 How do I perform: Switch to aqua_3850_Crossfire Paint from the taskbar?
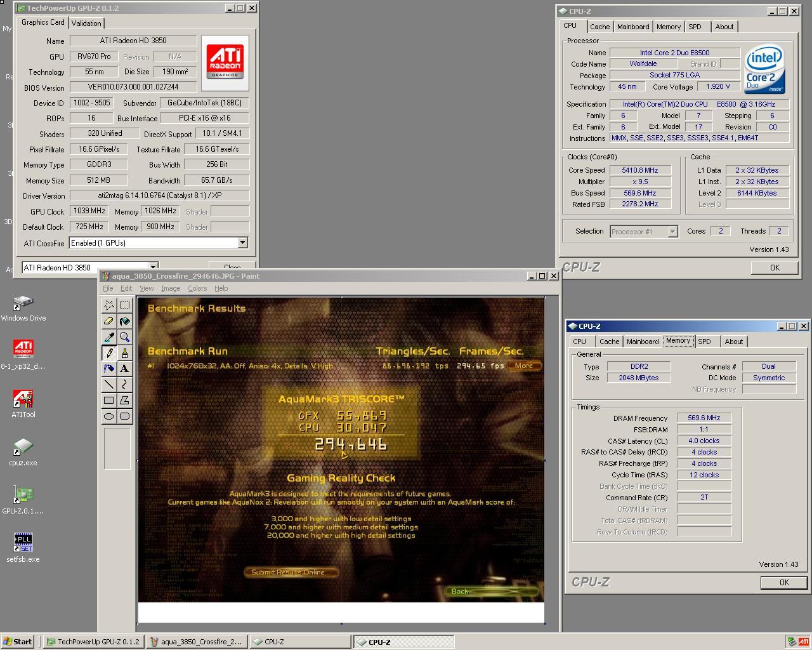point(197,642)
